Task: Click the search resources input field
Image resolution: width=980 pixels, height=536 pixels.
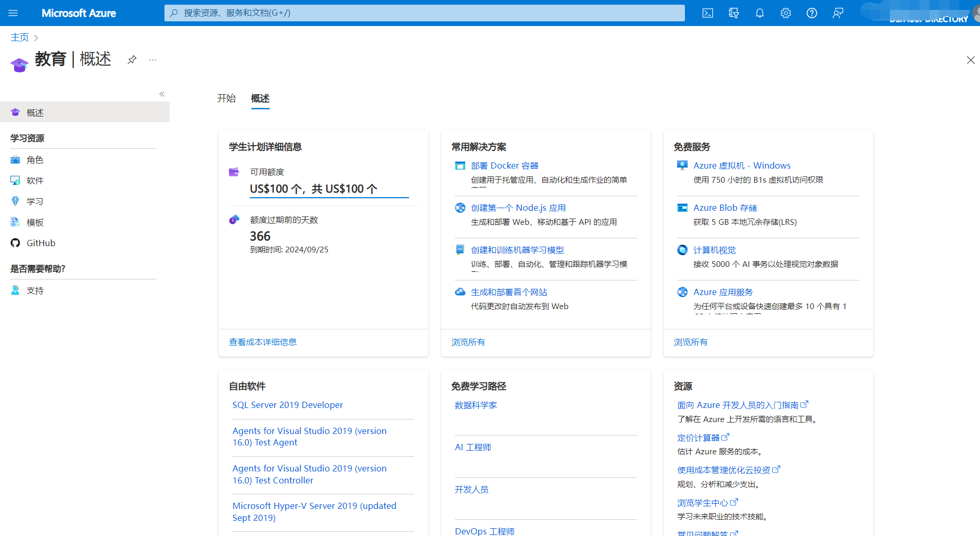Action: (x=424, y=13)
